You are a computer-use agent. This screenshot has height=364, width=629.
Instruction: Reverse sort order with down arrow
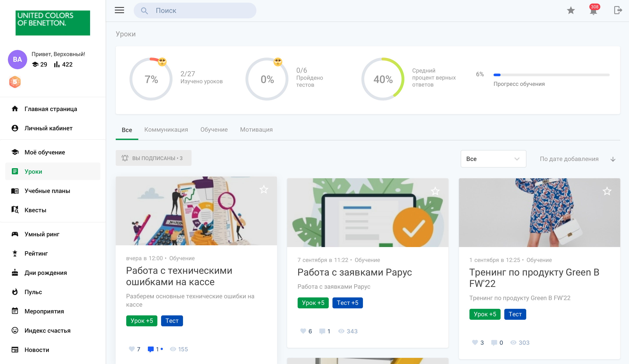click(x=613, y=159)
